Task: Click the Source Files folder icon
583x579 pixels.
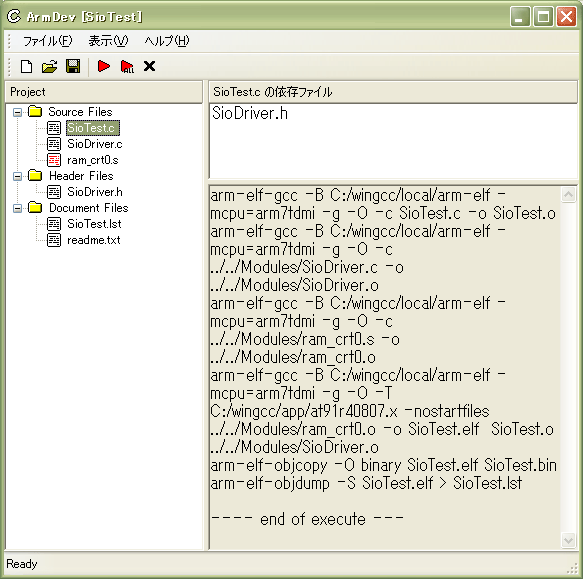Action: pyautogui.click(x=35, y=111)
